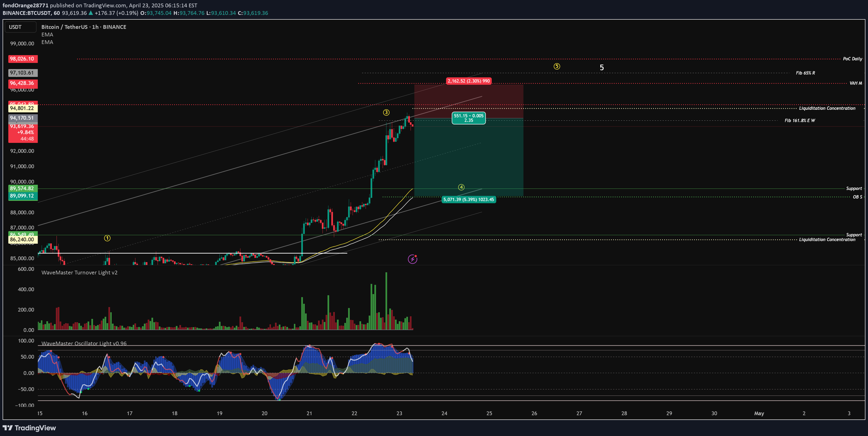This screenshot has width=868, height=436.
Task: Click the risk/reward ratio label 2.35
Action: [469, 118]
